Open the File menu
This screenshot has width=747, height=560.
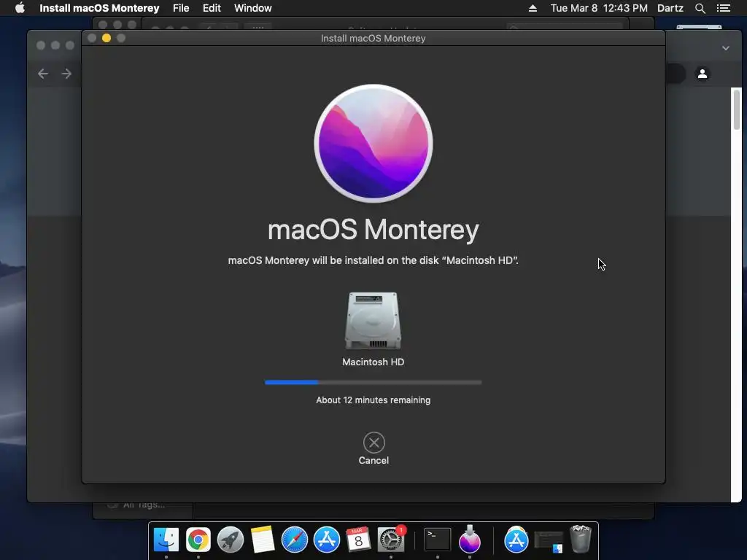[x=181, y=8]
